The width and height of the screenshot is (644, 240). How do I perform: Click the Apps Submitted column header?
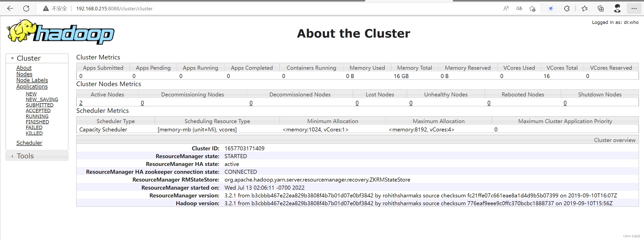[x=103, y=68]
